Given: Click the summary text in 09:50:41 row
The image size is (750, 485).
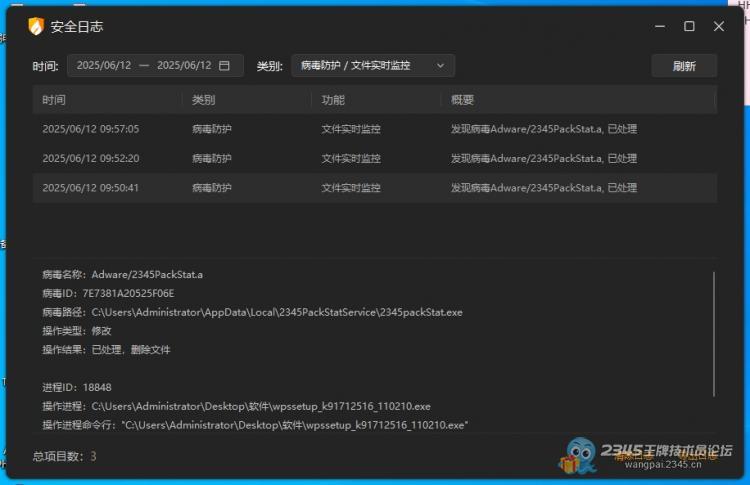Looking at the screenshot, I should 544,188.
